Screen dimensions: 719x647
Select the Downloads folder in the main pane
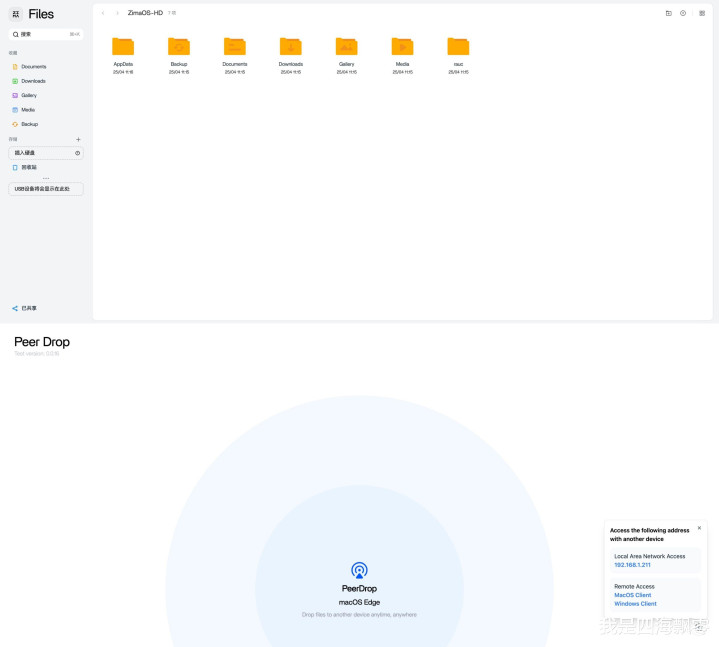tap(291, 55)
